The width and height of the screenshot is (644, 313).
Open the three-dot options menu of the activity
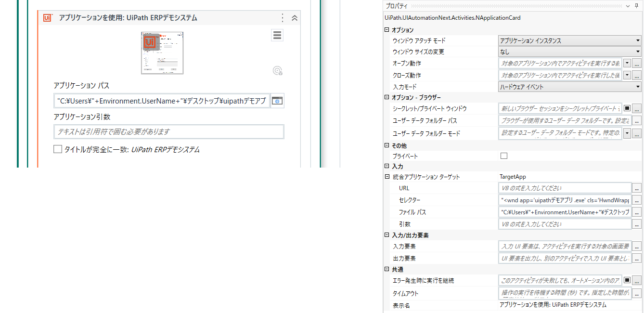coord(283,18)
